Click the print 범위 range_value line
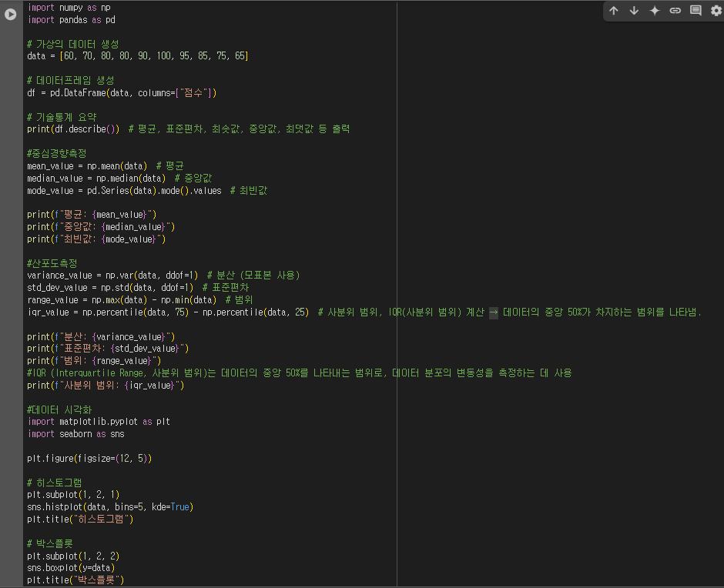The height and width of the screenshot is (588, 724). (94, 360)
